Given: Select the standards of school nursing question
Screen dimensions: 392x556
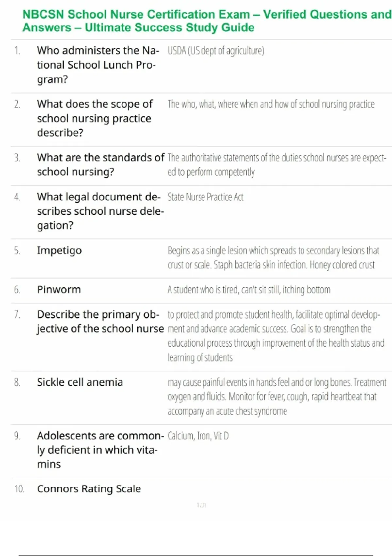Looking at the screenshot, I should tap(100, 165).
